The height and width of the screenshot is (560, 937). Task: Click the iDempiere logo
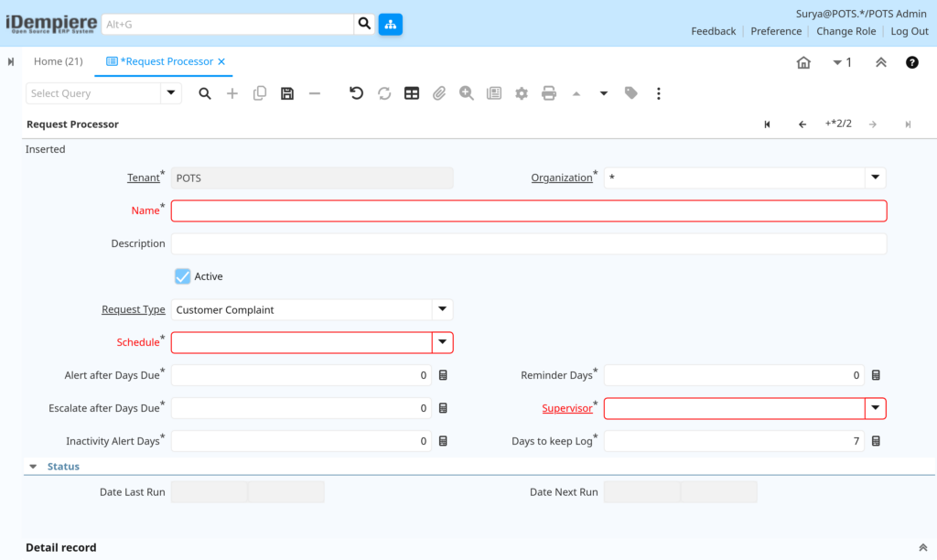click(x=51, y=24)
